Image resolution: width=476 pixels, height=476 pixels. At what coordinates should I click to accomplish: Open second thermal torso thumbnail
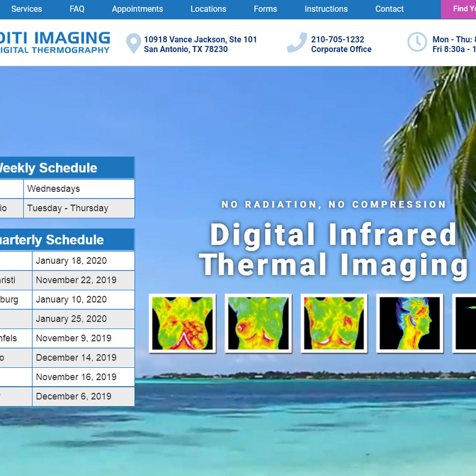(258, 323)
